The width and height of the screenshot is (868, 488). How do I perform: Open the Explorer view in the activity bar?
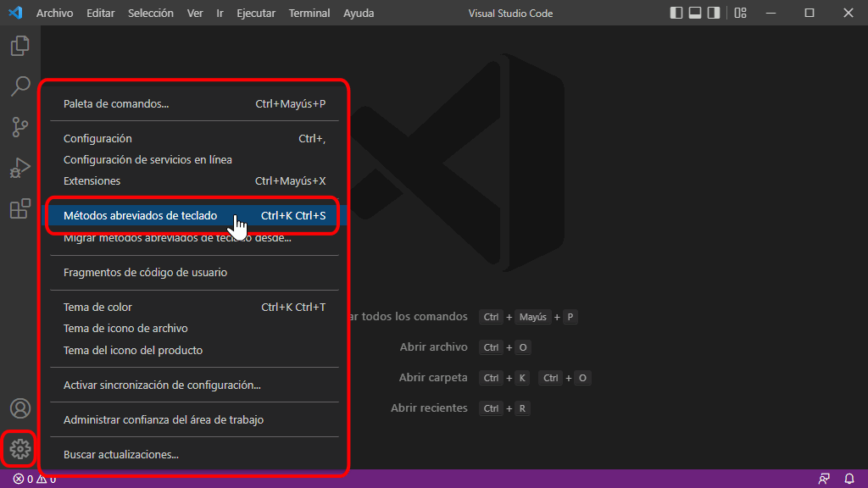click(20, 46)
